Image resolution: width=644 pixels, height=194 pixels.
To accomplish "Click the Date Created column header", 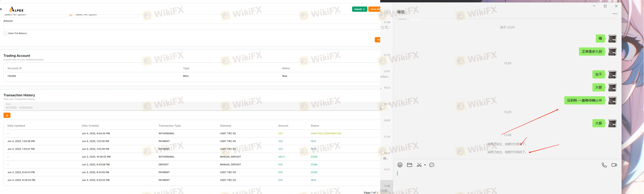I will [90, 126].
